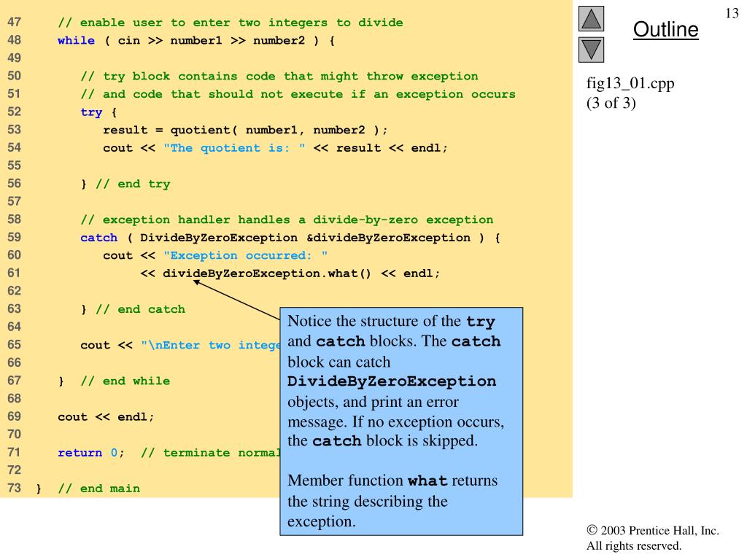Screen dimensions: 747x560
Task: Click line number 73
Action: click(x=15, y=488)
